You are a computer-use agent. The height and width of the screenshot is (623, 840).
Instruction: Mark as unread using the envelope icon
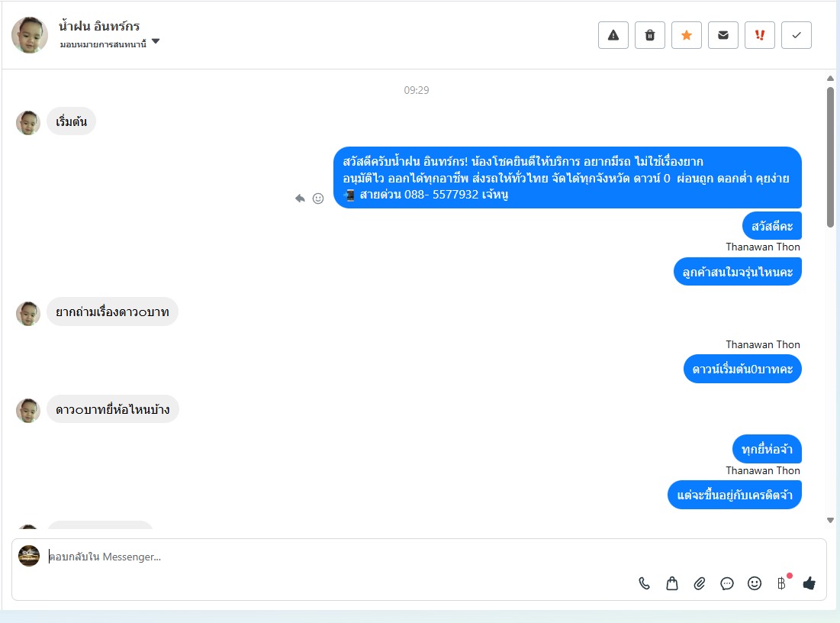coord(723,35)
